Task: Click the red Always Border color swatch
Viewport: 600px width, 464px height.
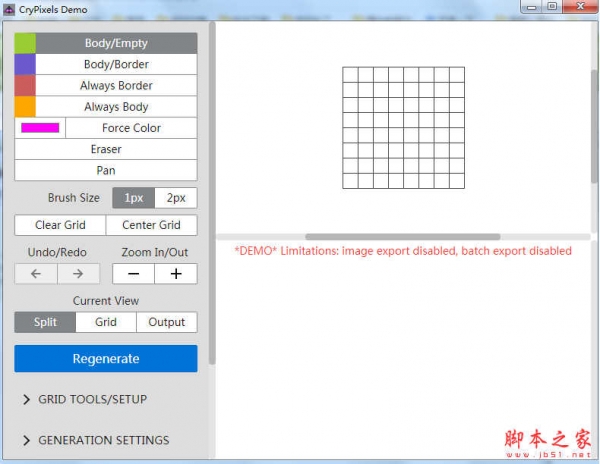Action: (25, 85)
